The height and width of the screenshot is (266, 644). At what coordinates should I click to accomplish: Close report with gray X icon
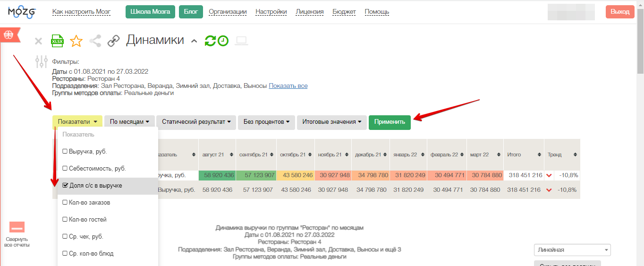click(39, 42)
